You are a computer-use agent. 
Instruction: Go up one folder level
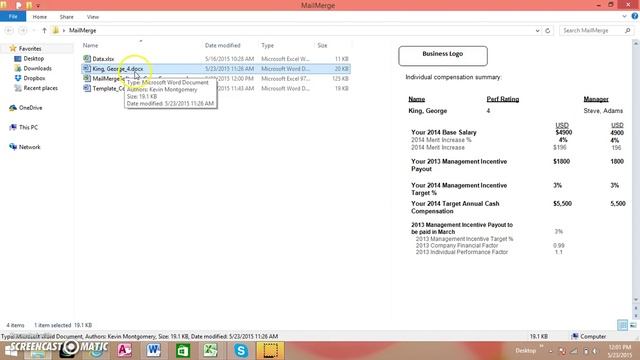coord(44,31)
